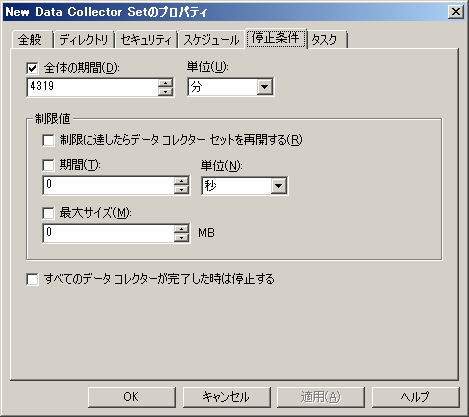Click the OK button
Image resolution: width=469 pixels, height=417 pixels.
pyautogui.click(x=132, y=397)
